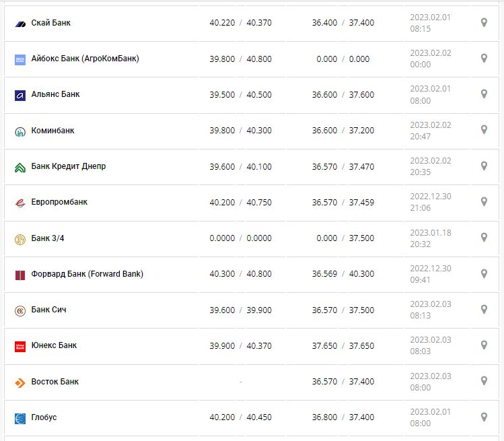The width and height of the screenshot is (504, 441).
Task: Select the Банк 3/4 bank name
Action: 48,238
